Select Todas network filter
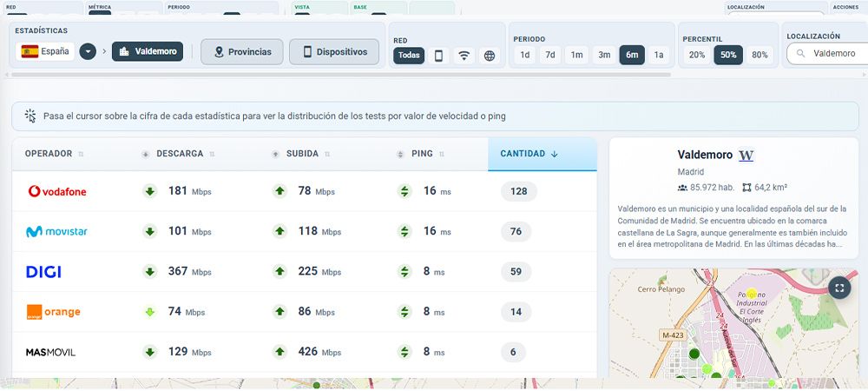This screenshot has height=391, width=868. (x=409, y=56)
